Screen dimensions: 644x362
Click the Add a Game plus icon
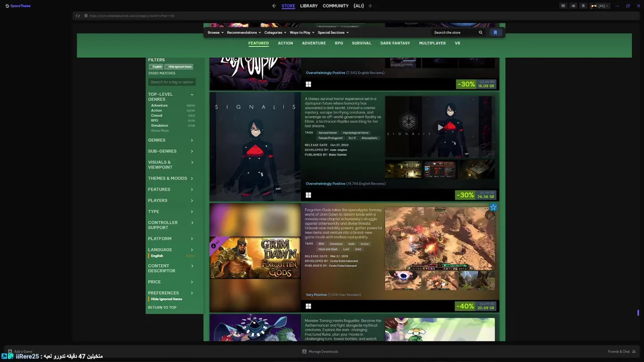(10, 351)
